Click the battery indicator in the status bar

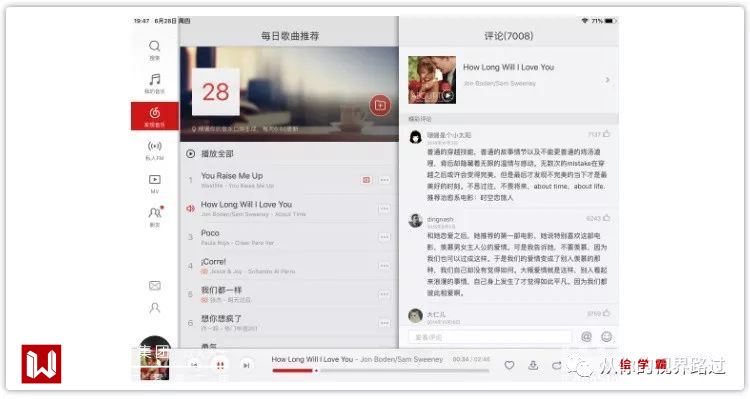tap(610, 21)
